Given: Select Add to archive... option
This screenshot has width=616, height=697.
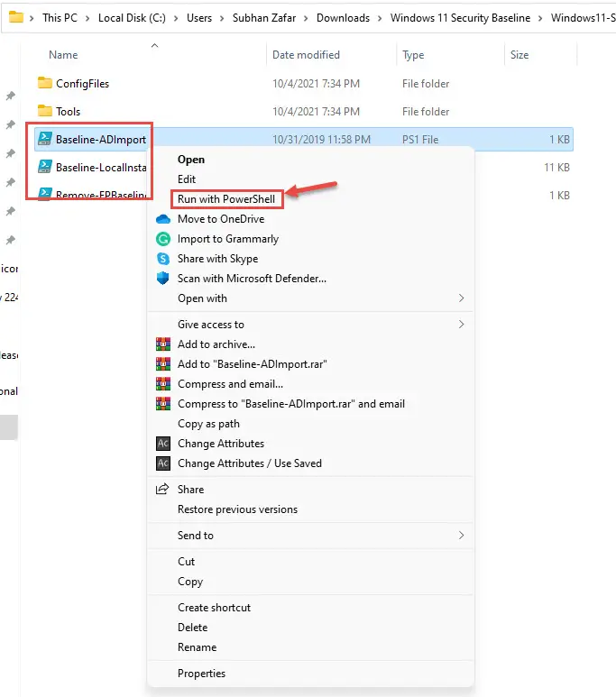Looking at the screenshot, I should [216, 344].
